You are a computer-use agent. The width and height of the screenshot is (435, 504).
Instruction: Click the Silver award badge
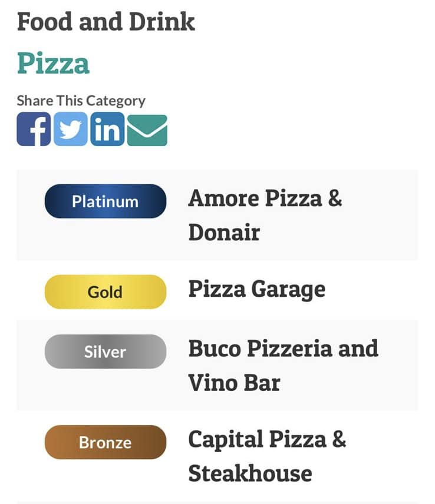pyautogui.click(x=106, y=352)
